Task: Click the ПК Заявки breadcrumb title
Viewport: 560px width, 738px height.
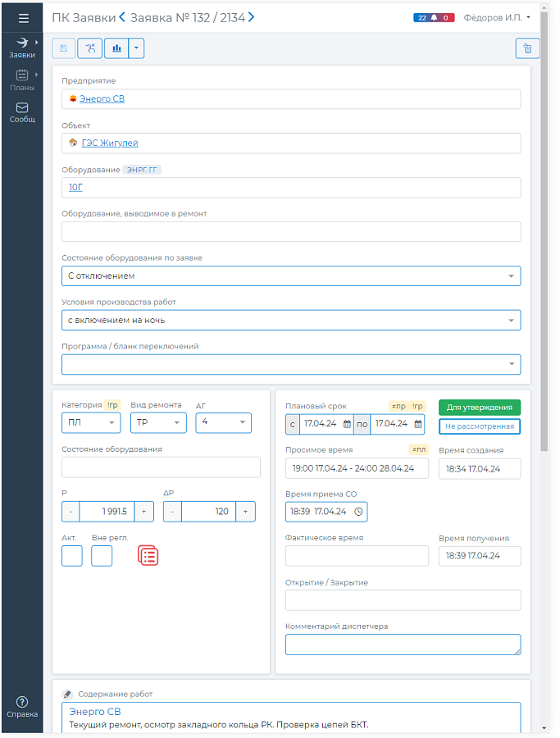Action: pyautogui.click(x=84, y=17)
